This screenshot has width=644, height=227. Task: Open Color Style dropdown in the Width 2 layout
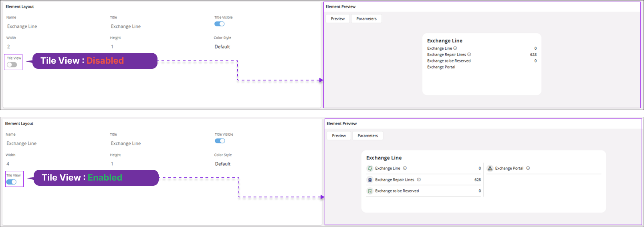(x=222, y=47)
